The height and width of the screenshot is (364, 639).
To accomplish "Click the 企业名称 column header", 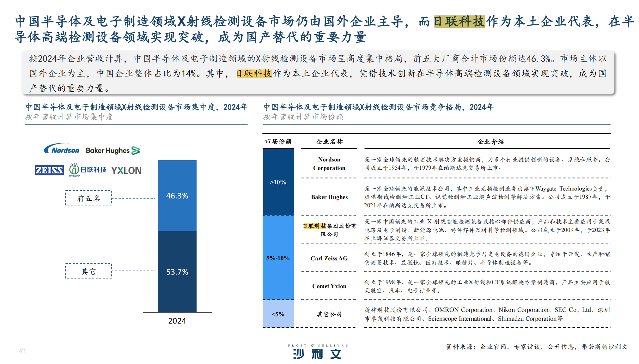I will coord(329,142).
